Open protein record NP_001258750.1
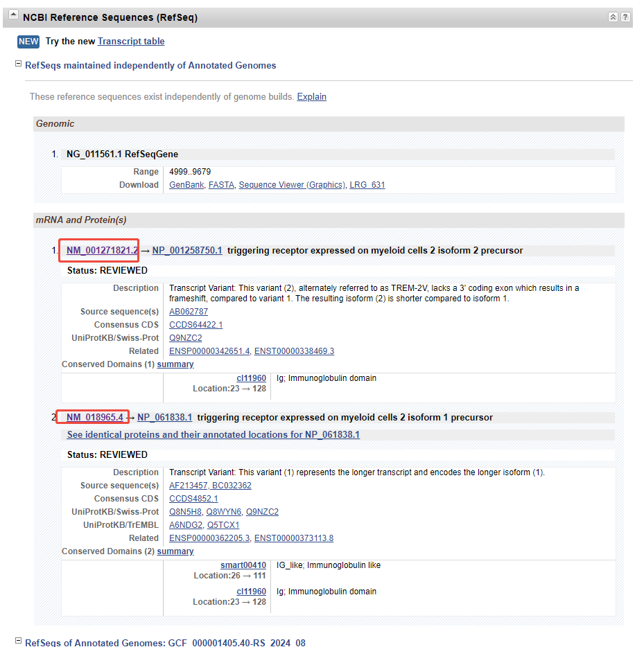This screenshot has height=647, width=644. click(187, 250)
